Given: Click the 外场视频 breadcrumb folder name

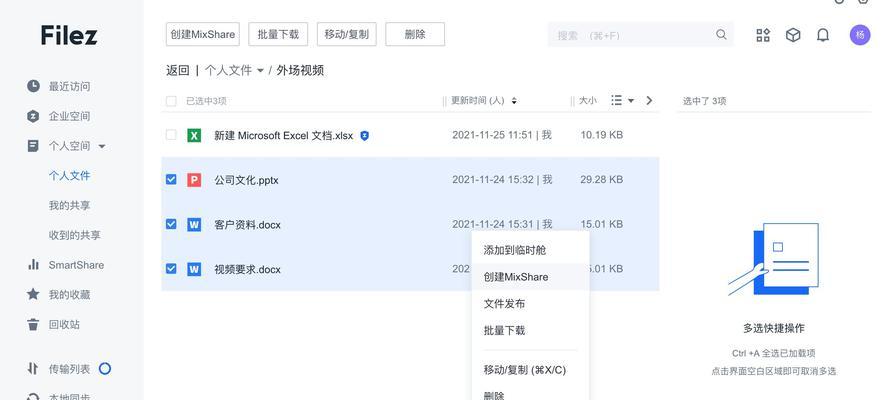Looking at the screenshot, I should [x=300, y=71].
